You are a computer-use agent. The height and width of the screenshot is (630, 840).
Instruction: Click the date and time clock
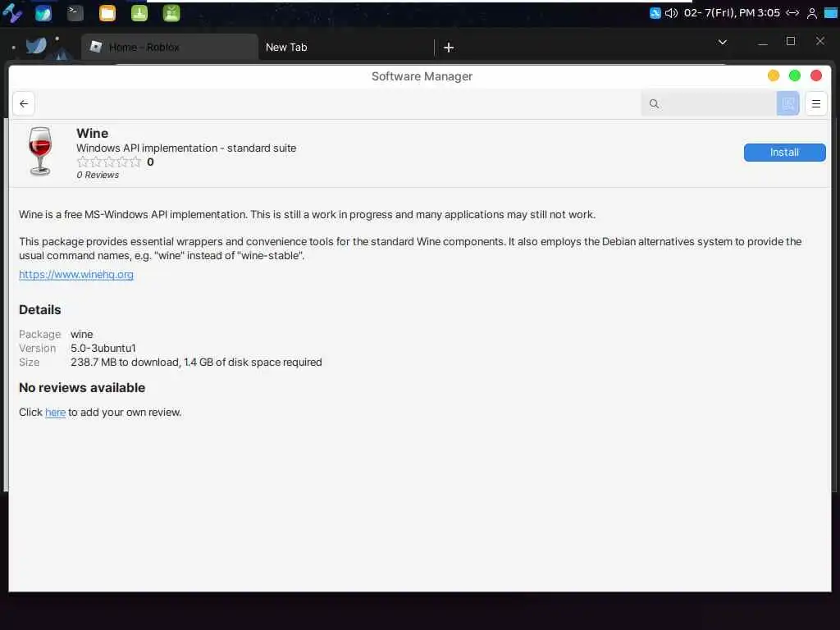(732, 13)
